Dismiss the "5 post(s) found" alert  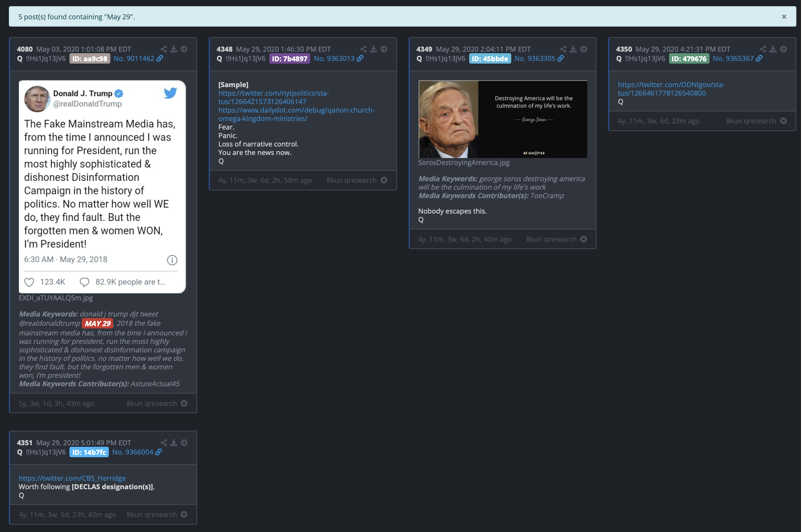pos(784,17)
